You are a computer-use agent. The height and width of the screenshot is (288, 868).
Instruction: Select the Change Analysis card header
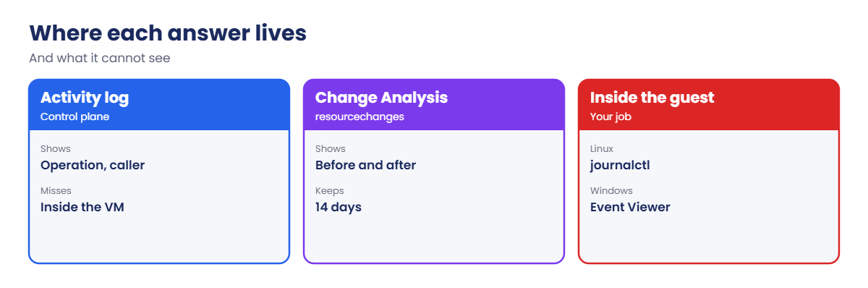(434, 105)
